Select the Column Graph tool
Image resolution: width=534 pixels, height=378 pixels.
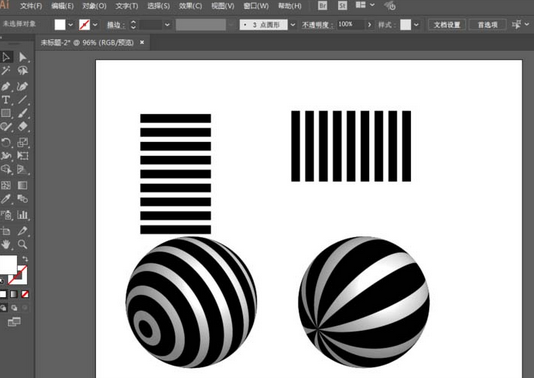click(22, 215)
